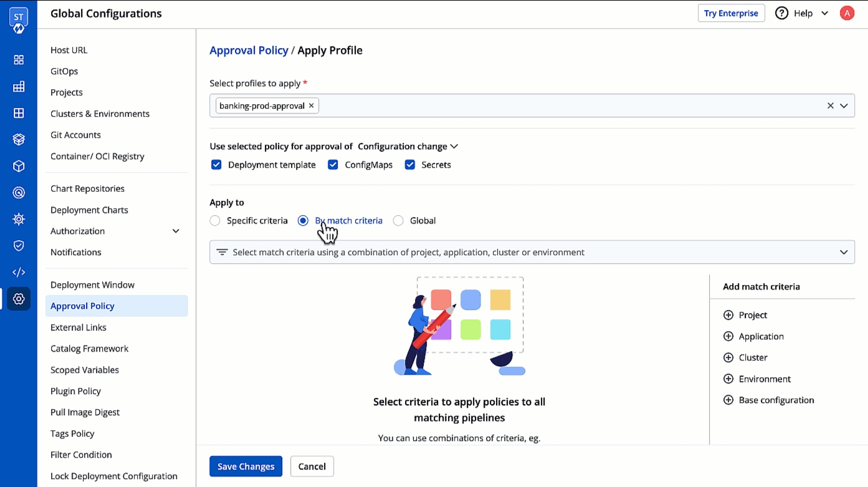Open Global Configurations gear in sidebar

click(x=19, y=299)
